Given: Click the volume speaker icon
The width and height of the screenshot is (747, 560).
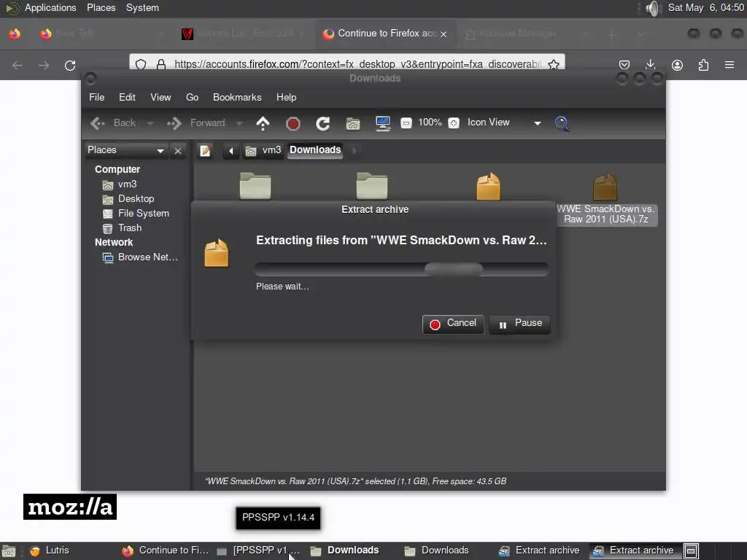Looking at the screenshot, I should [654, 8].
